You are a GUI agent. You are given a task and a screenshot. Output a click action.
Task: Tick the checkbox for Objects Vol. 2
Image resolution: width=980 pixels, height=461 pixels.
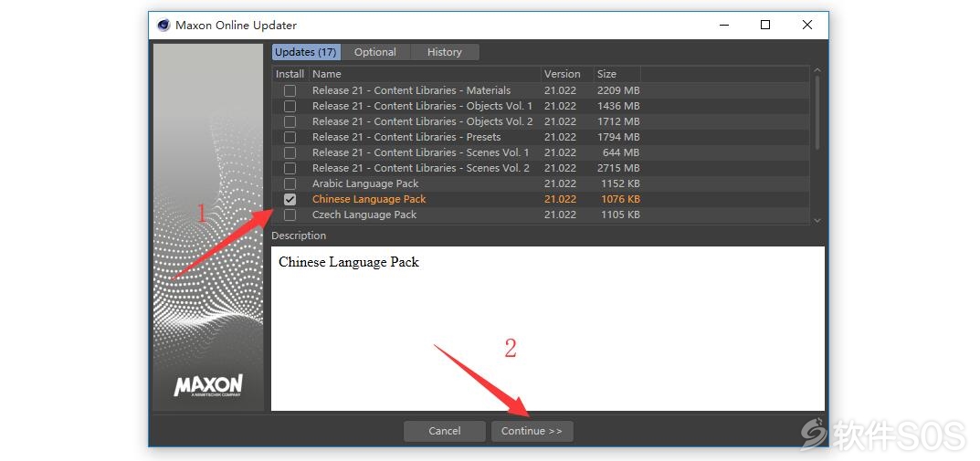[x=290, y=121]
